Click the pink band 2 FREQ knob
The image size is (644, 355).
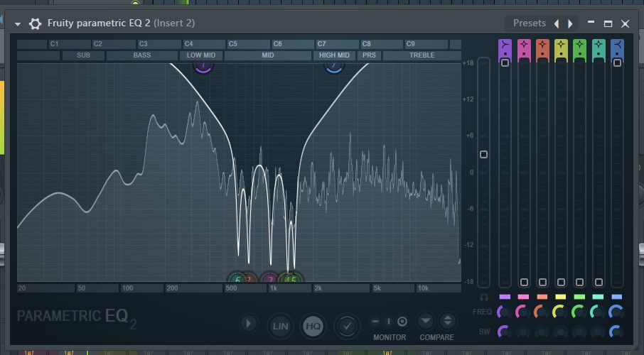click(523, 312)
